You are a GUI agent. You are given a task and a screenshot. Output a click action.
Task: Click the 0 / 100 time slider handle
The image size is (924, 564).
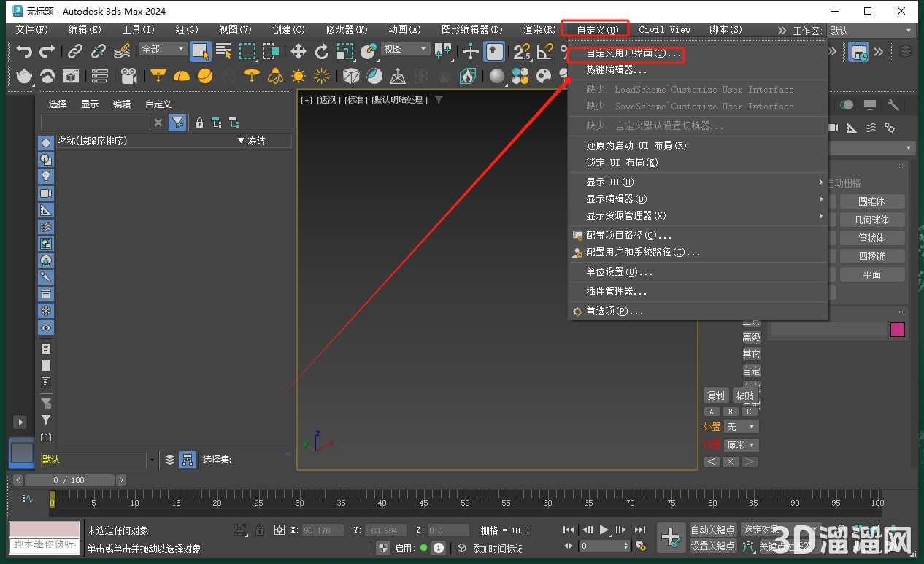click(69, 480)
